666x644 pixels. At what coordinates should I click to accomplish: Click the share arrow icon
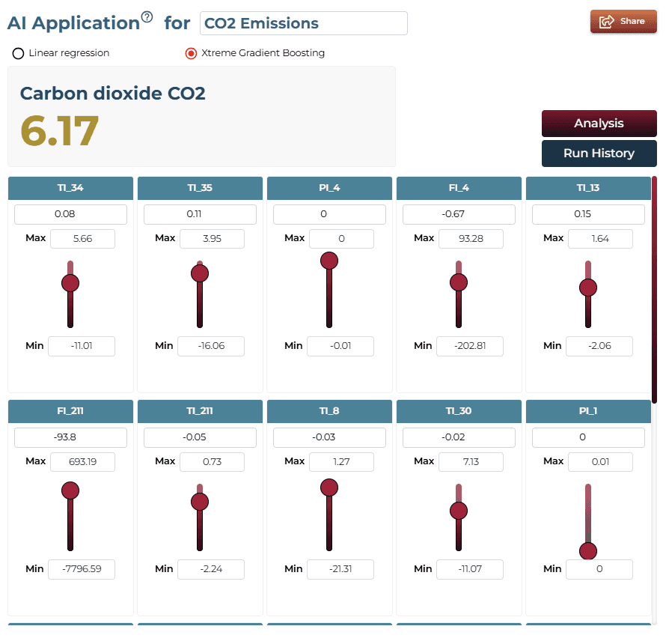pyautogui.click(x=607, y=21)
